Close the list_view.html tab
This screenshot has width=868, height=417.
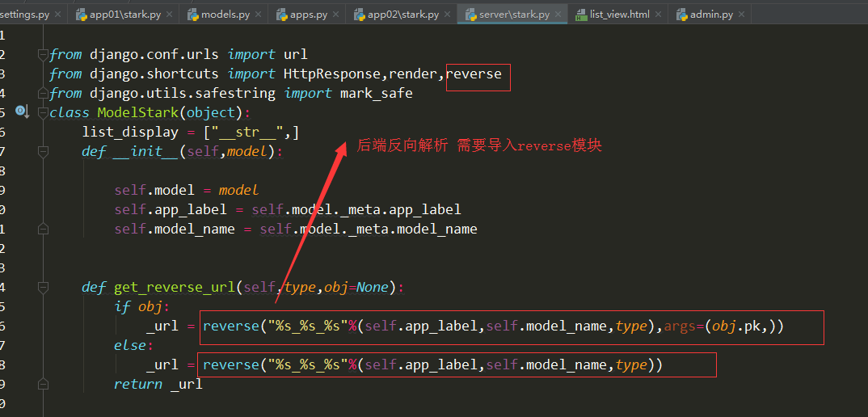(x=657, y=15)
